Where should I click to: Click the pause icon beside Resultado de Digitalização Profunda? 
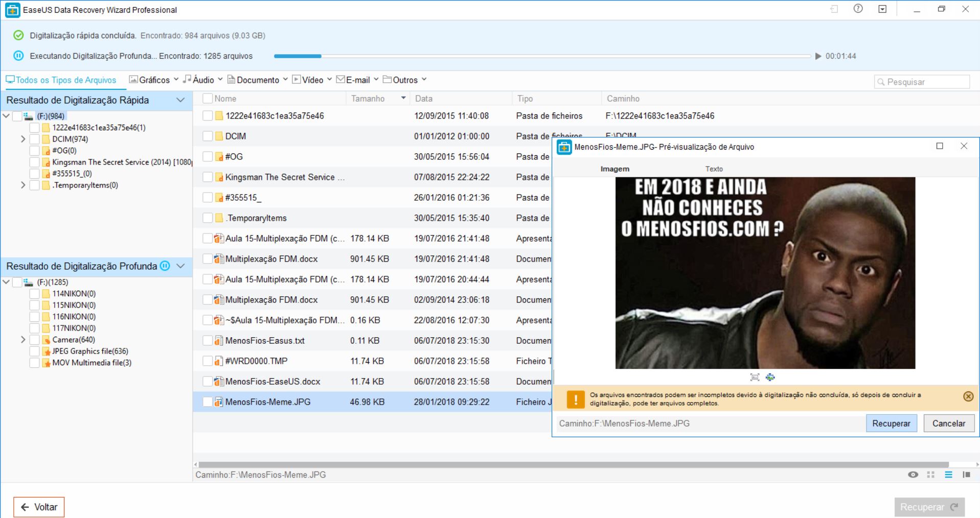(165, 266)
